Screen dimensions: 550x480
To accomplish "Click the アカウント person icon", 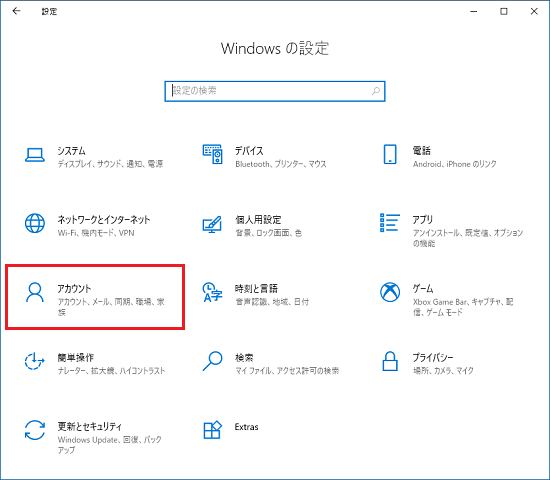I will coord(35,292).
